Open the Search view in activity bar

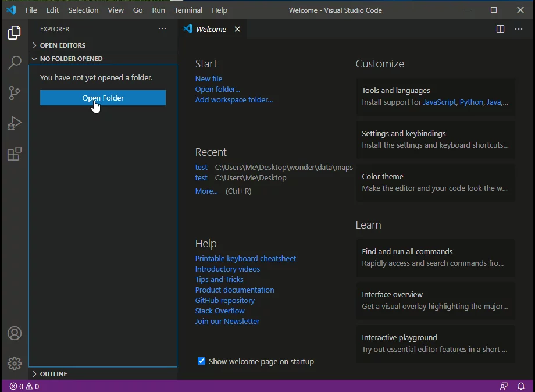[15, 62]
